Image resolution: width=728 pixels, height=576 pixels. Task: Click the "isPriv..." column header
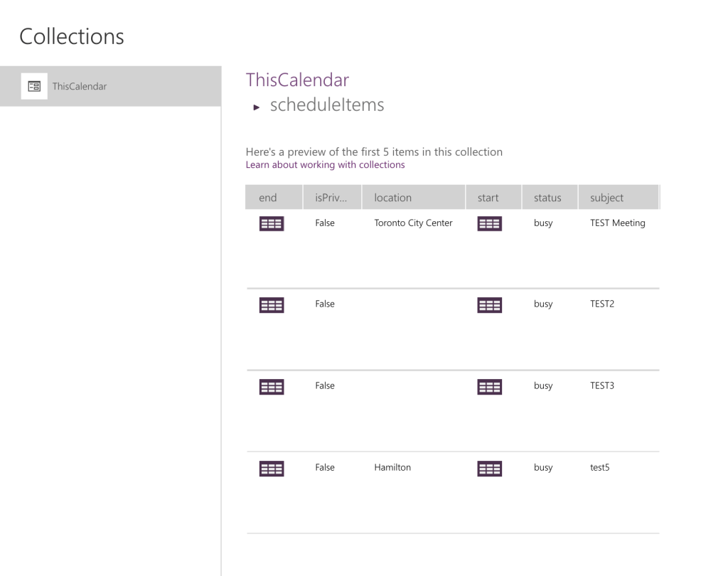pos(331,198)
